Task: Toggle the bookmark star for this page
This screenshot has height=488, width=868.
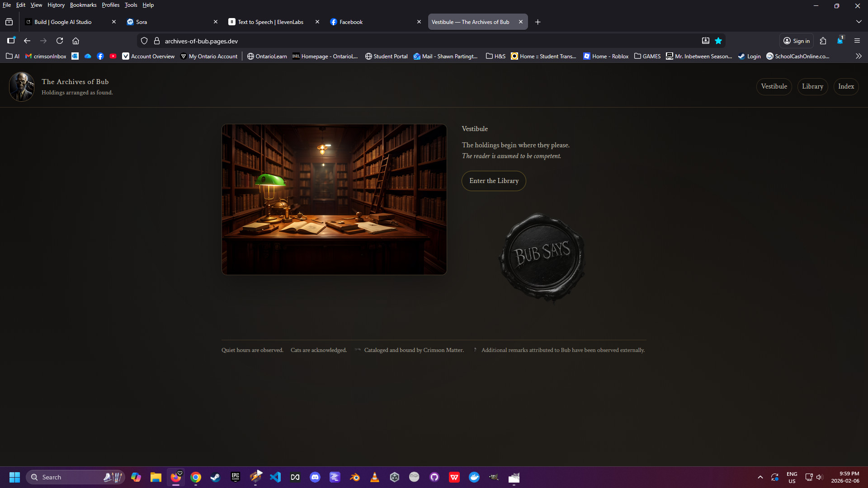Action: tap(718, 41)
